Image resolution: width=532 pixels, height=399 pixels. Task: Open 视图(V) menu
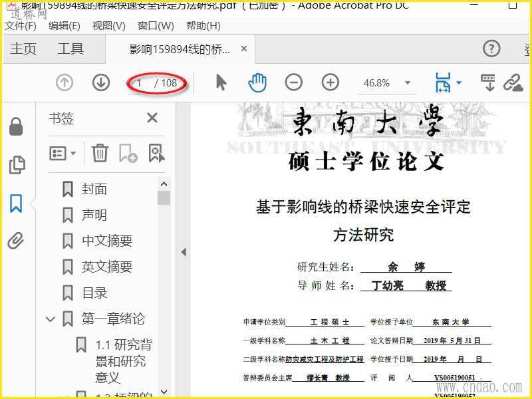point(108,26)
